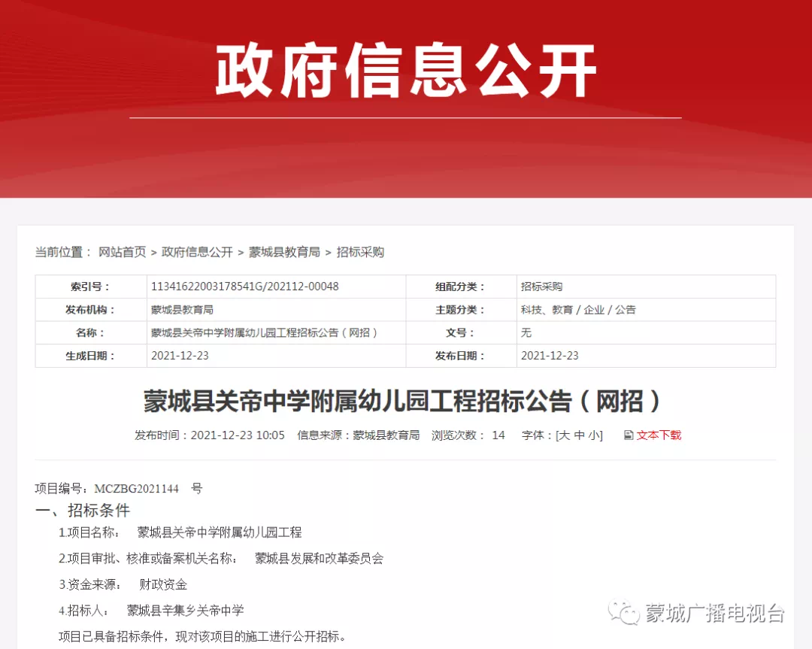This screenshot has width=812, height=649.
Task: Click the 索引号 label cell
Action: click(91, 287)
